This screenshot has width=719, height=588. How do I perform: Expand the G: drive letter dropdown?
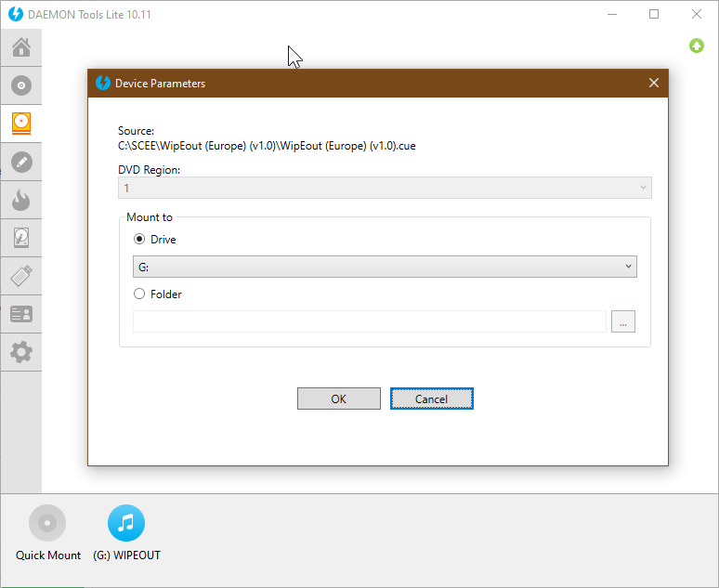pyautogui.click(x=385, y=267)
